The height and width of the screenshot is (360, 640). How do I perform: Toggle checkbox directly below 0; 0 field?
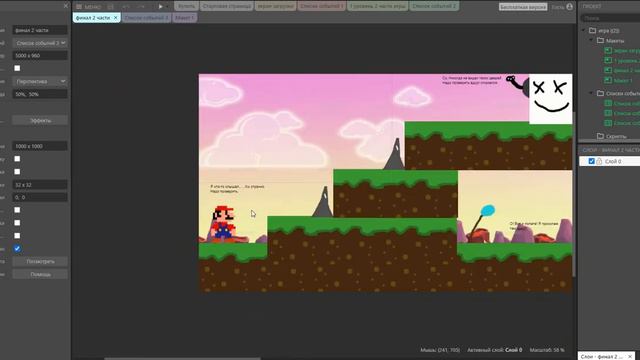(17, 210)
